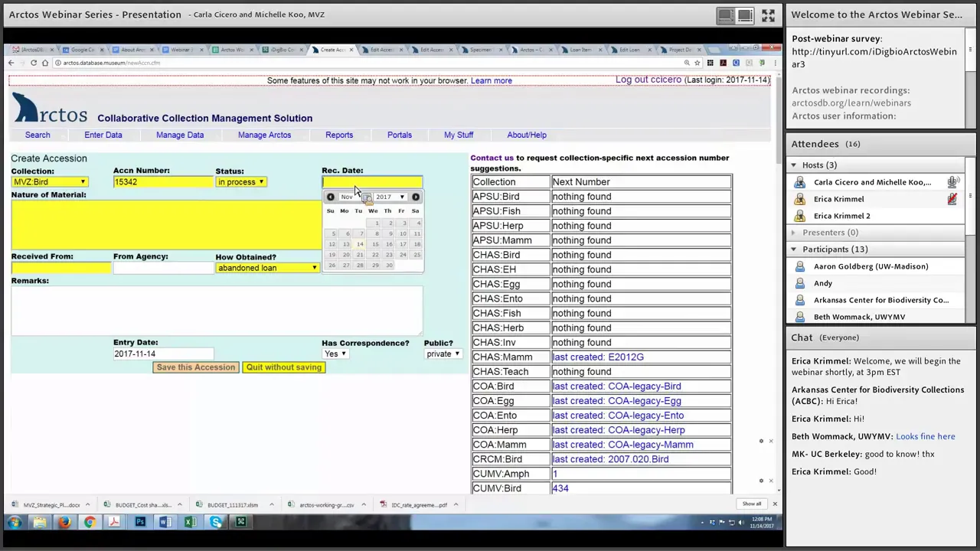Click browser back arrow
This screenshot has height=551, width=980.
click(x=11, y=63)
